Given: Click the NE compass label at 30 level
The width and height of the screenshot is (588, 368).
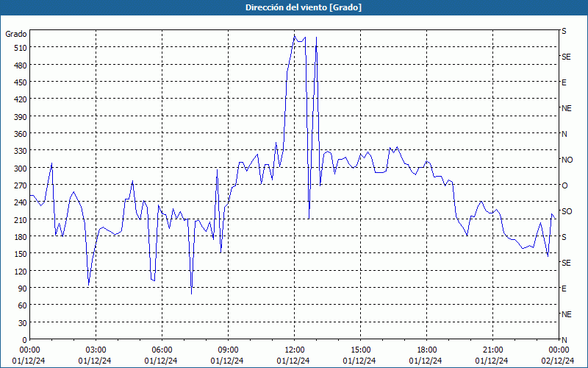Looking at the screenshot, I should click(567, 314).
